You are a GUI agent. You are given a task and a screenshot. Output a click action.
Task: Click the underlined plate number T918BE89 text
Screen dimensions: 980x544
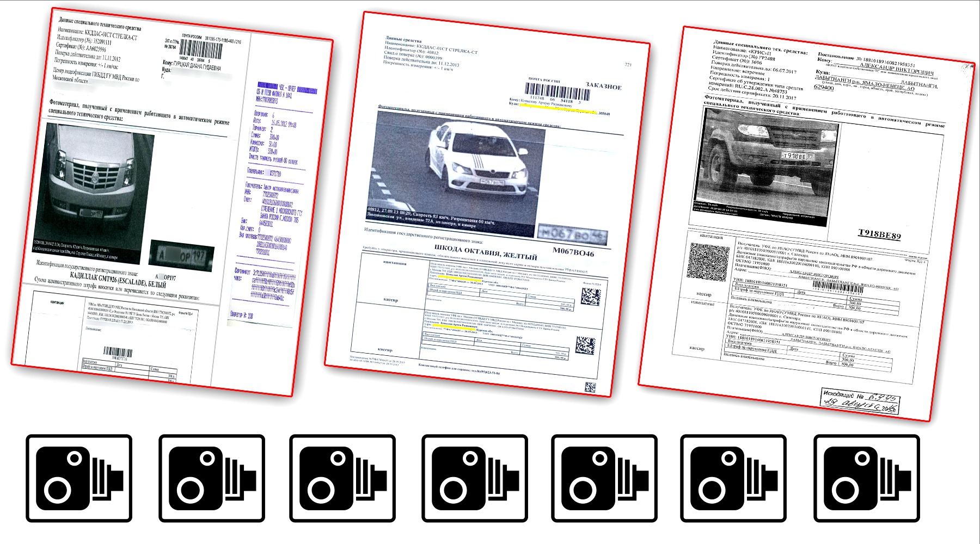pyautogui.click(x=879, y=234)
